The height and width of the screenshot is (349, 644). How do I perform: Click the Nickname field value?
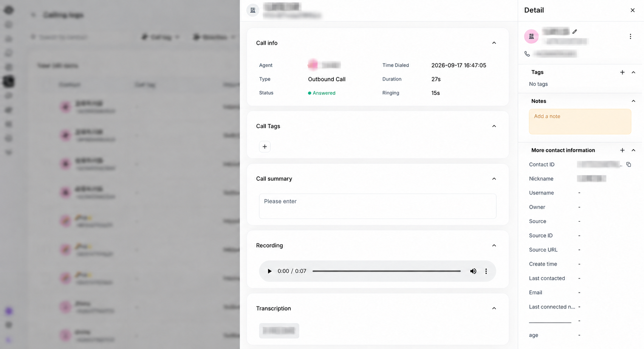click(592, 178)
